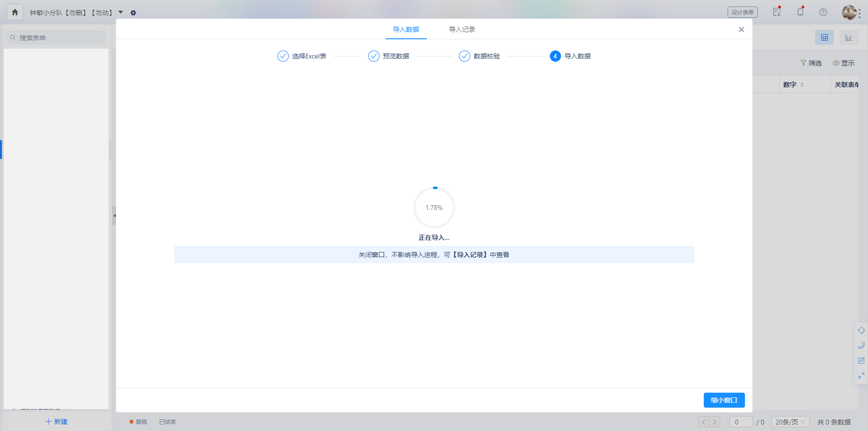Open the task list icon in header

click(x=777, y=12)
